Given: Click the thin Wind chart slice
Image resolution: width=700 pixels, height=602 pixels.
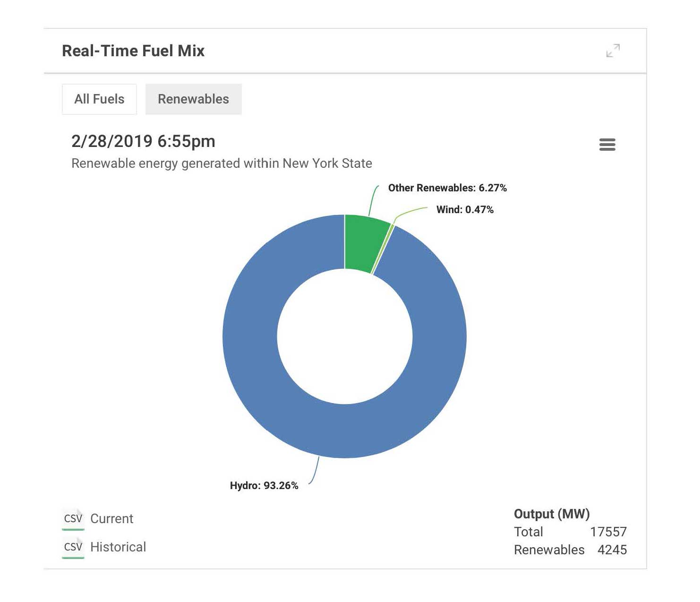Looking at the screenshot, I should (x=383, y=249).
